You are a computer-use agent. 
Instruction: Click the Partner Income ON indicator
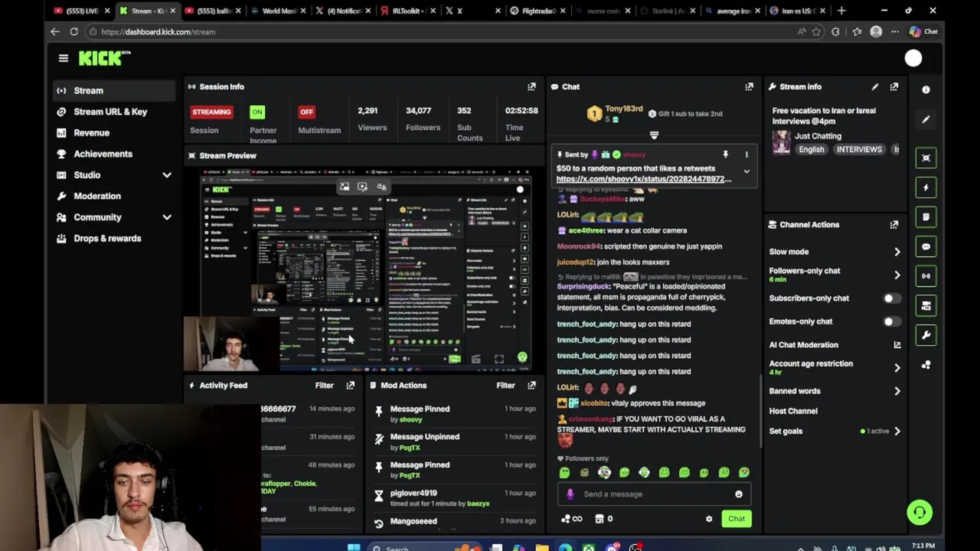pos(257,112)
